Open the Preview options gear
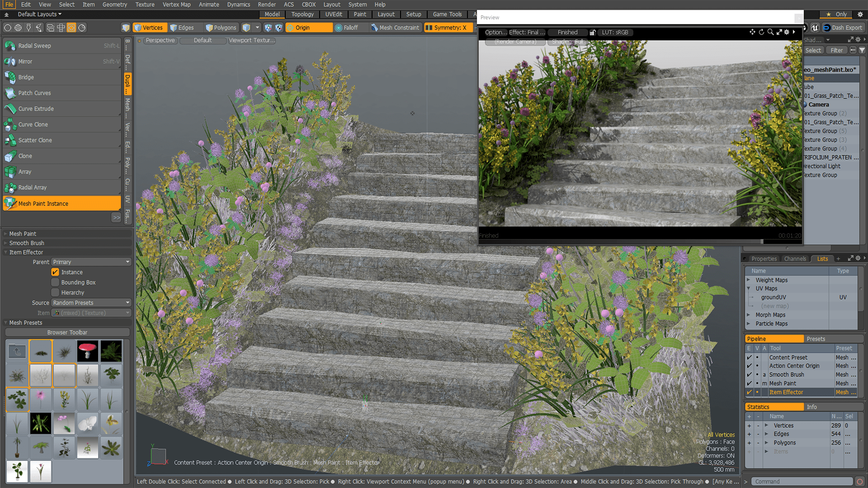This screenshot has width=868, height=488. point(787,32)
